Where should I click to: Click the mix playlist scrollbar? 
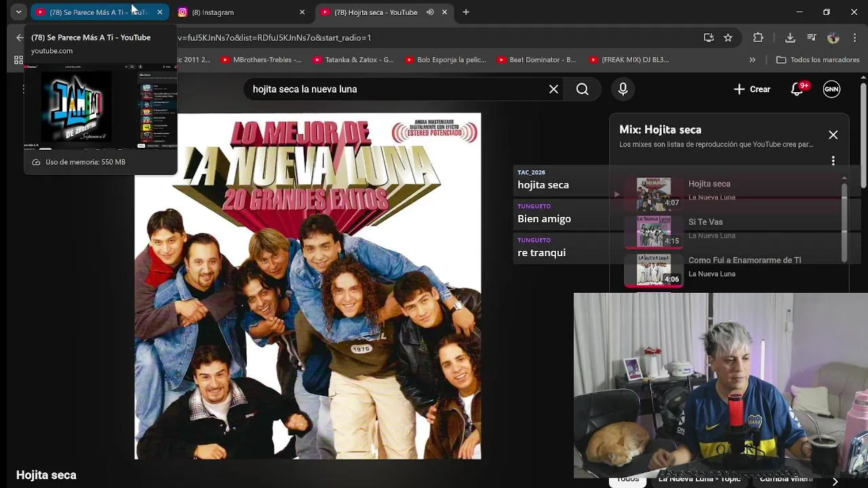point(844,222)
